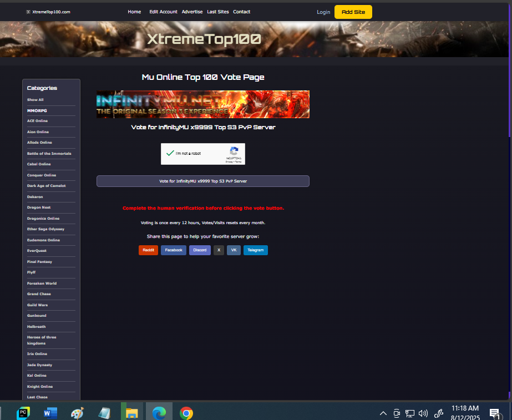Viewport: 512px width, 420px height.
Task: Select Show All in Categories
Action: coord(36,100)
